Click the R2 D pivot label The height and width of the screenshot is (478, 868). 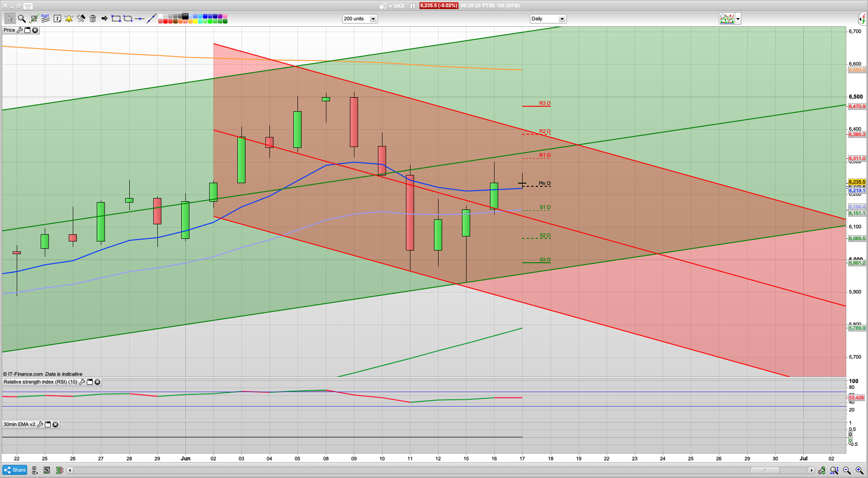[545, 131]
